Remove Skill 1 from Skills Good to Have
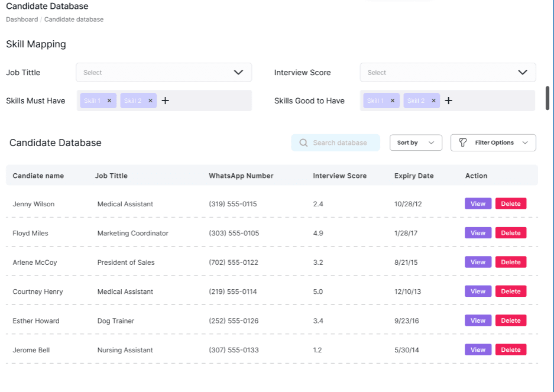The height and width of the screenshot is (392, 554). pyautogui.click(x=392, y=101)
